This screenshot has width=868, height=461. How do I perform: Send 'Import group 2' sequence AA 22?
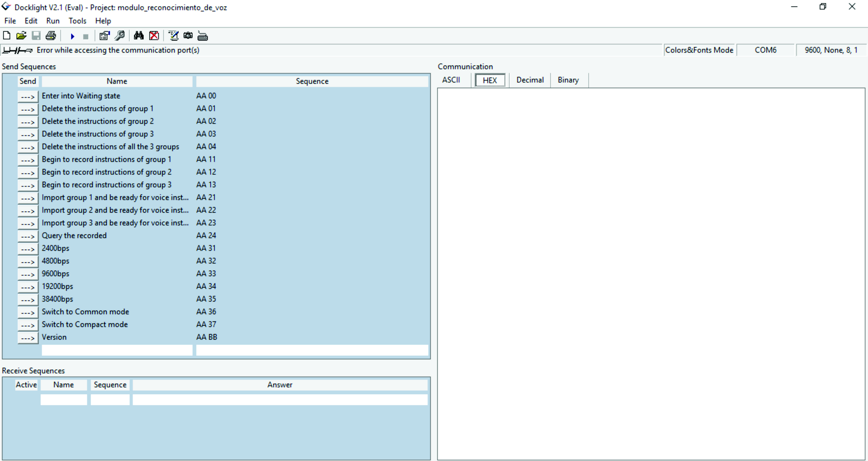[28, 211]
